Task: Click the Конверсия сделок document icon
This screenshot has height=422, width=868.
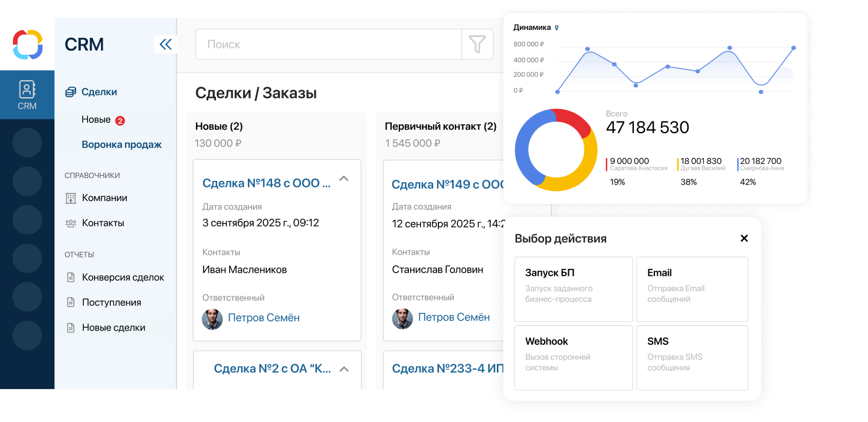Action: point(71,277)
